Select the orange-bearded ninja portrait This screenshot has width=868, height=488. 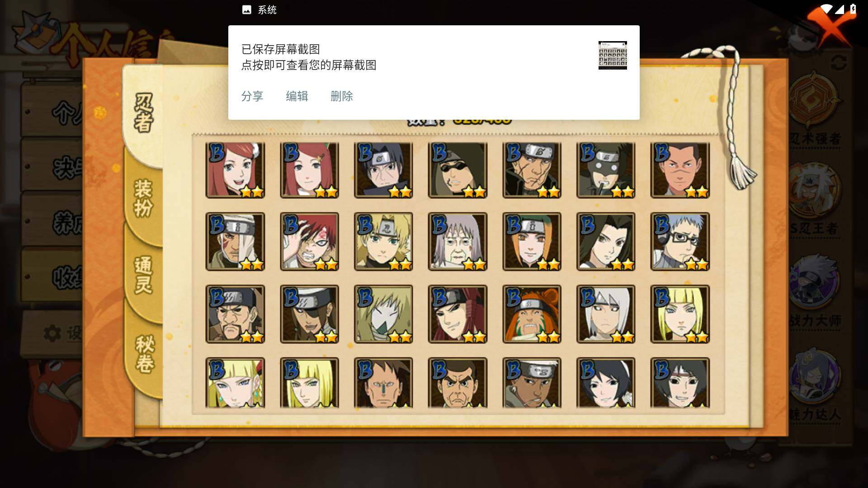[x=532, y=314]
